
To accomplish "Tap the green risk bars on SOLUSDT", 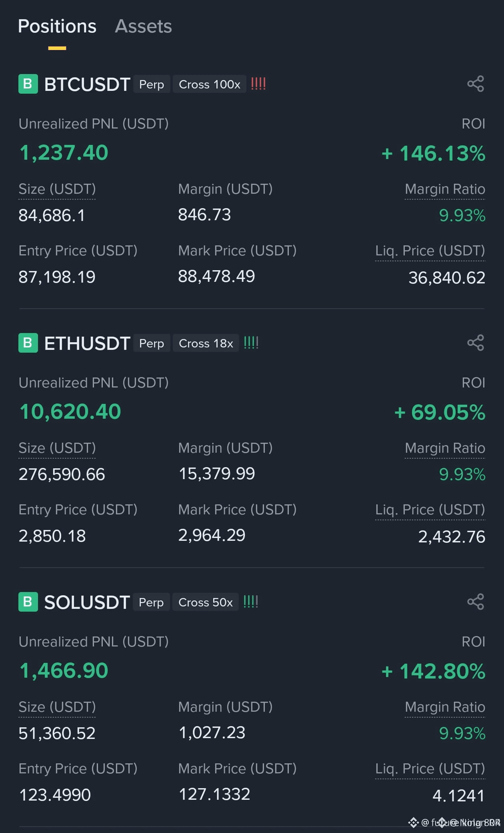I will pos(251,602).
